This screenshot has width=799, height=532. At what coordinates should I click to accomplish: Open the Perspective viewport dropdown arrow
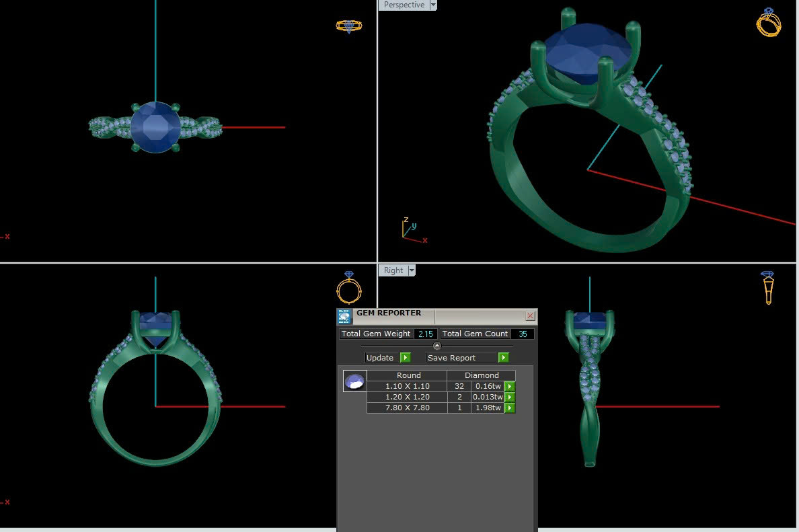pyautogui.click(x=433, y=5)
